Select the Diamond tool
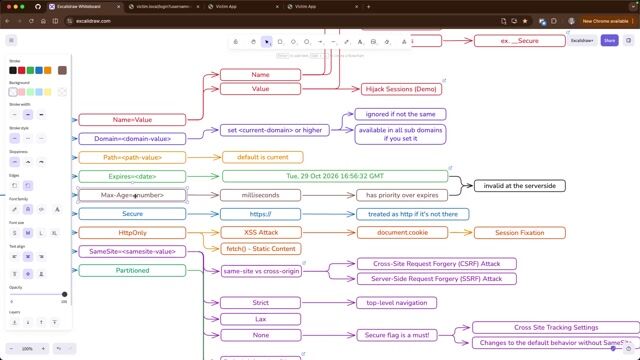The width and height of the screenshot is (640, 360). tap(293, 42)
